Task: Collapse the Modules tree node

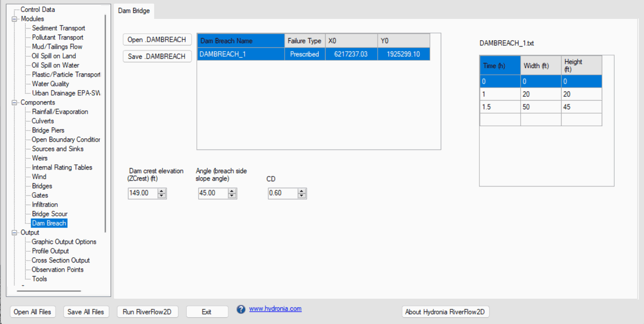Action: (14, 19)
